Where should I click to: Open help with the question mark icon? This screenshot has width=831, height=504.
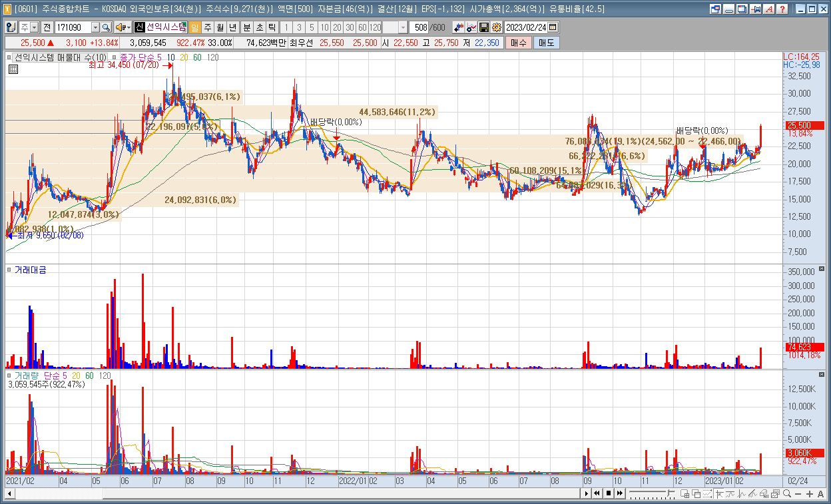pyautogui.click(x=782, y=9)
